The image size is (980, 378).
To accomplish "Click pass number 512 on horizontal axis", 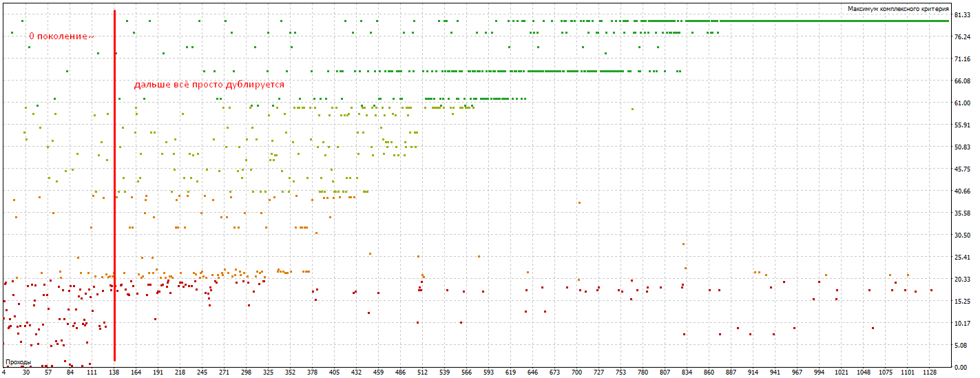I will [422, 372].
